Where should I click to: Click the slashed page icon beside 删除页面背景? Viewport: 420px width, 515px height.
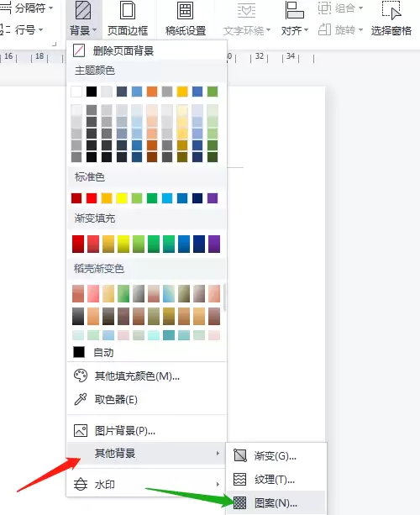point(79,50)
